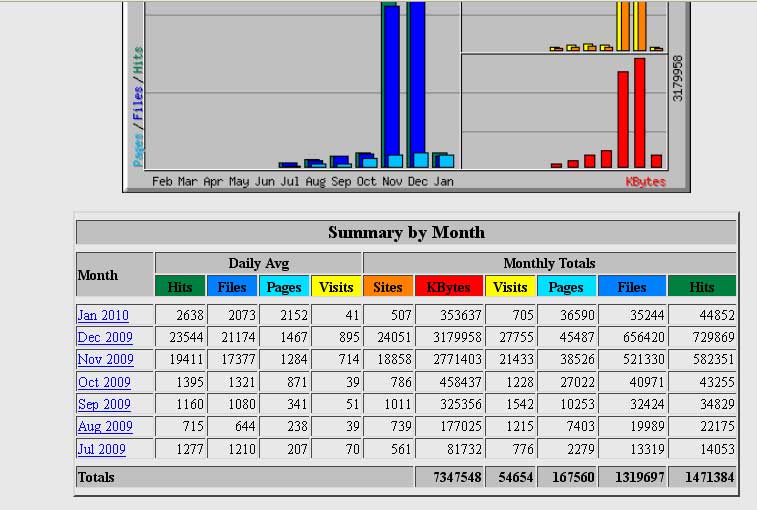Click the cyan Daily Avg Pages header
757x510 pixels.
(x=284, y=286)
